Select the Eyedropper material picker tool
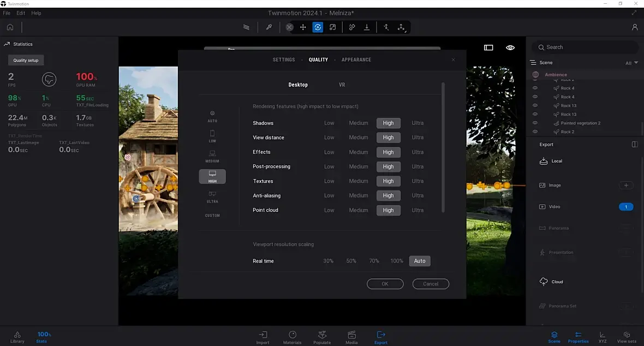 tap(269, 27)
